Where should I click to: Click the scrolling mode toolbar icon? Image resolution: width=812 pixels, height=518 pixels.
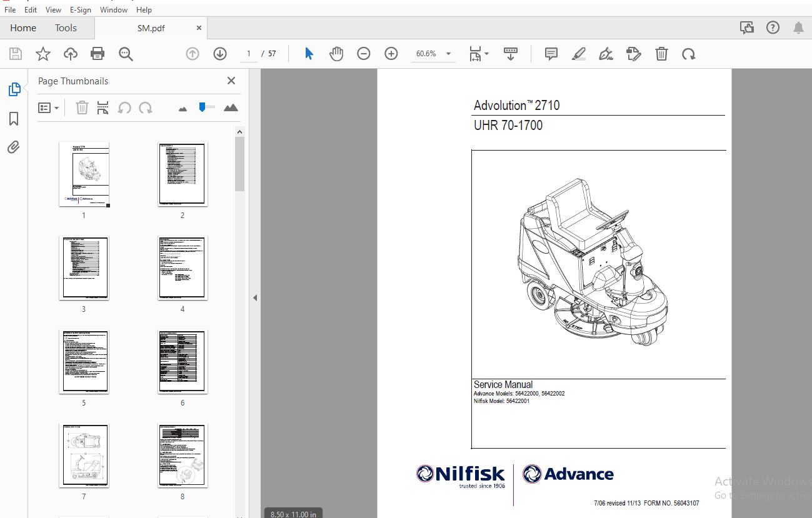(x=511, y=54)
